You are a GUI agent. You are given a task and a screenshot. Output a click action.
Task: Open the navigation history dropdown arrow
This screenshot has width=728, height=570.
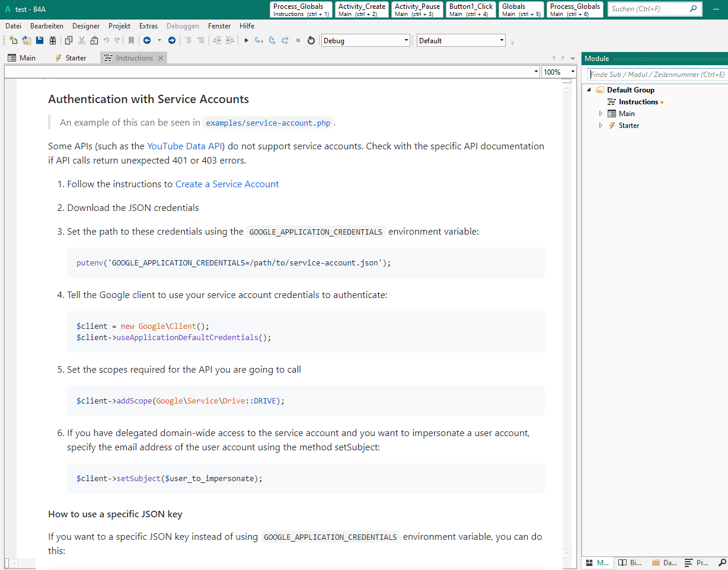159,40
